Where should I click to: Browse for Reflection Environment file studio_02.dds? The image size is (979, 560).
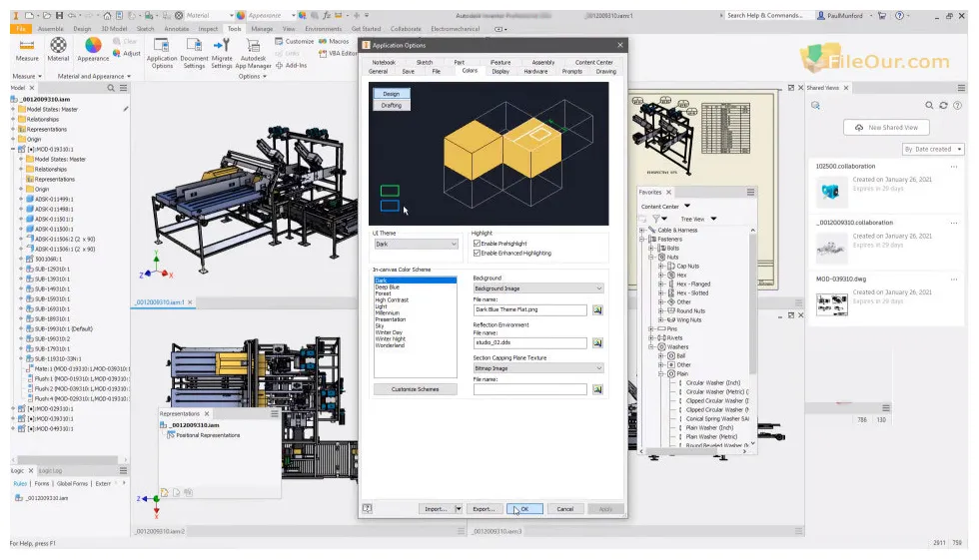point(597,343)
